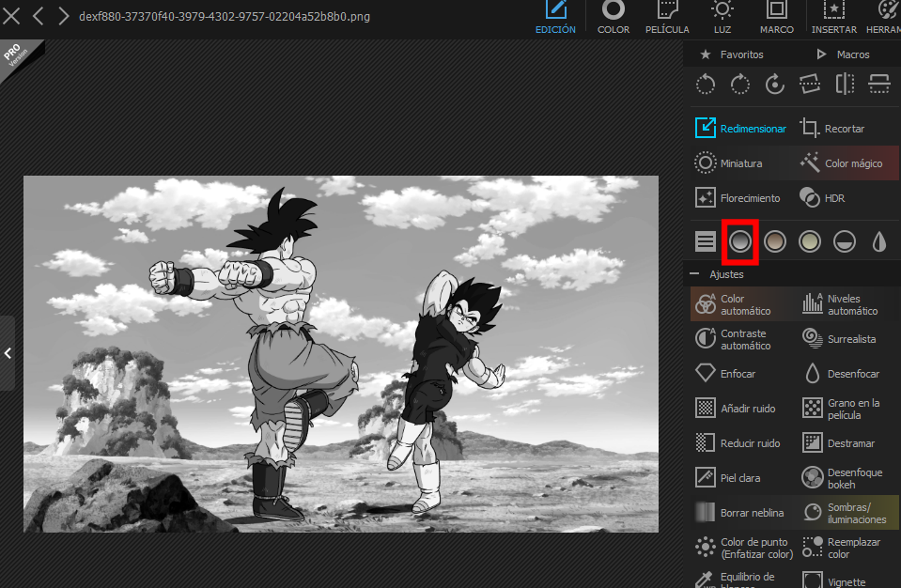Collapse the Ajustes section
901x588 pixels.
click(x=694, y=274)
